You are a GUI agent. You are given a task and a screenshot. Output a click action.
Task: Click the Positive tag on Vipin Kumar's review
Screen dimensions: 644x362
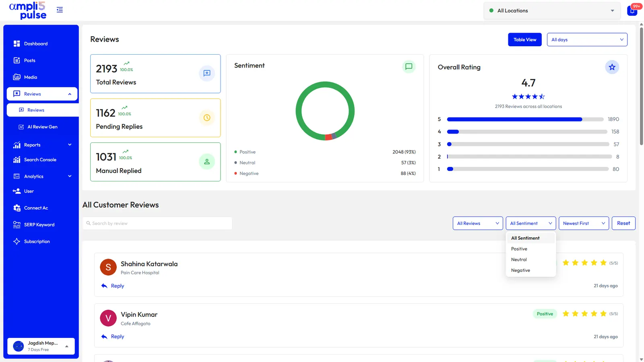point(545,314)
